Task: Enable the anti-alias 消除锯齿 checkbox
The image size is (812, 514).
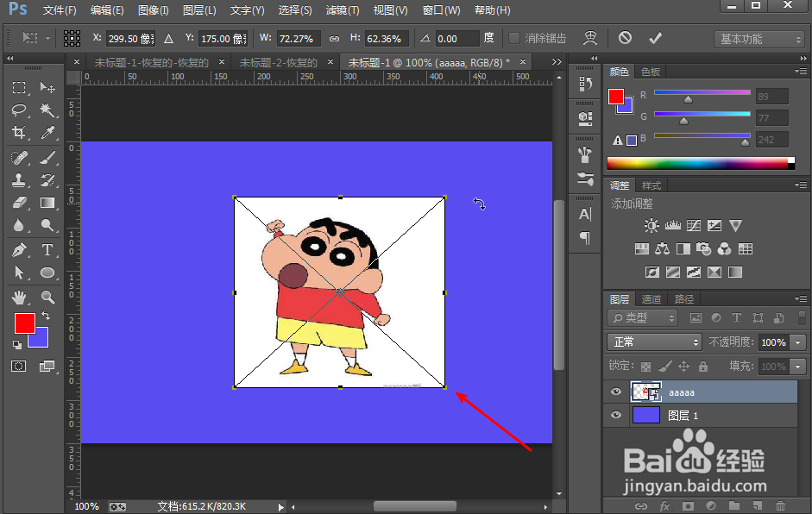Action: pos(514,38)
